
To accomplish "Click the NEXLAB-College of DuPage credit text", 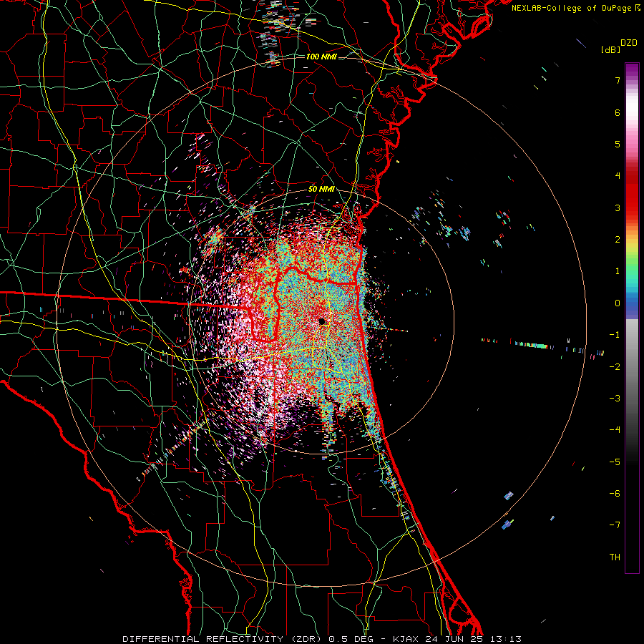I will tap(571, 8).
